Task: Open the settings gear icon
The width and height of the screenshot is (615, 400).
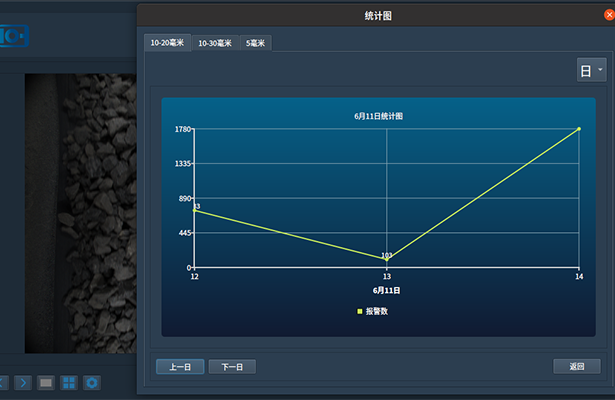Action: click(x=92, y=382)
